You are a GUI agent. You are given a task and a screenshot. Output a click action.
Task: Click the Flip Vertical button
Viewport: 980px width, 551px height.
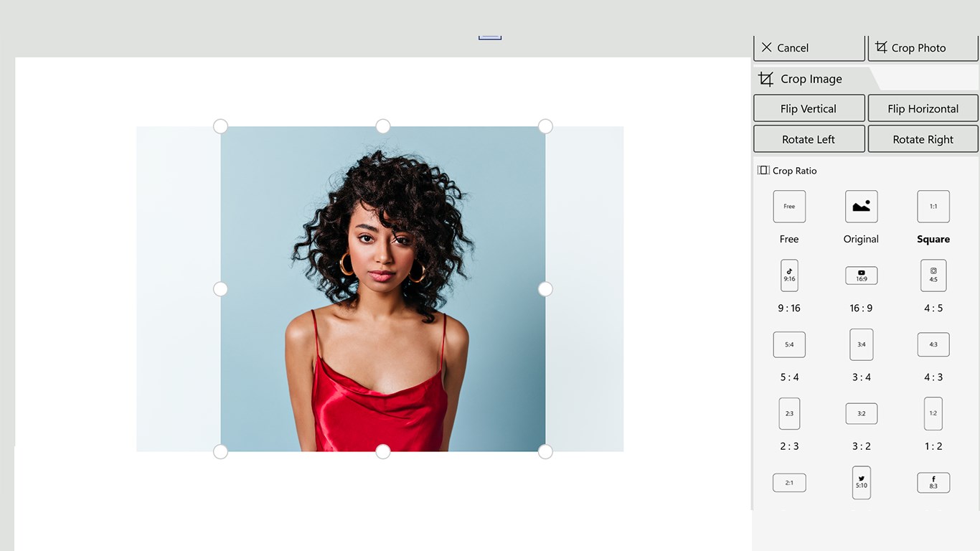(x=809, y=109)
